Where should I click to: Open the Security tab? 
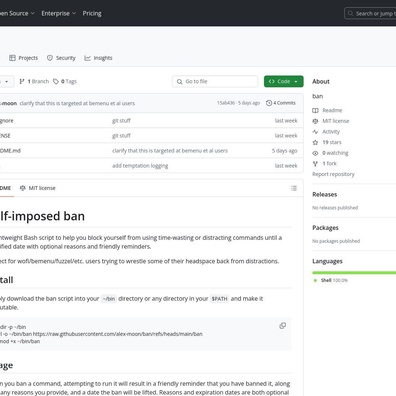[61, 58]
